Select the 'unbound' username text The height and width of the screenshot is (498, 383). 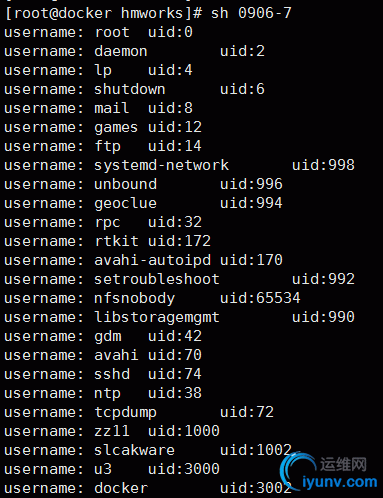tap(125, 184)
